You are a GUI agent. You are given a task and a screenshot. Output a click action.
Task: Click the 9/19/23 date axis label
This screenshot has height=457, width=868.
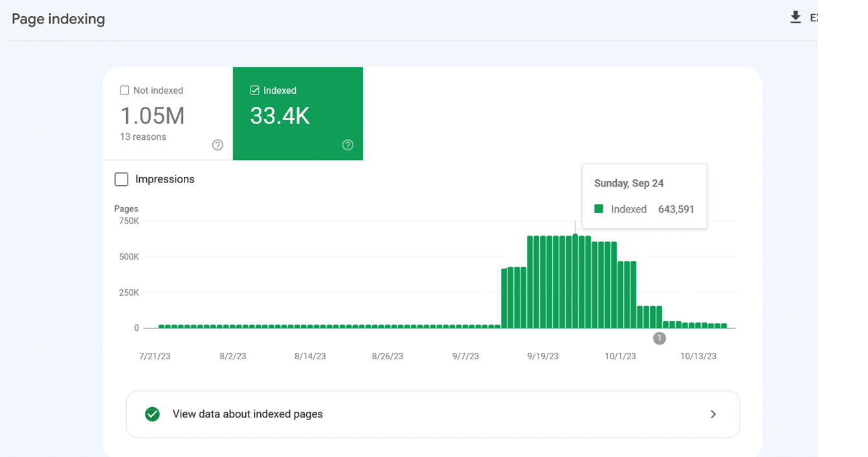coord(542,356)
